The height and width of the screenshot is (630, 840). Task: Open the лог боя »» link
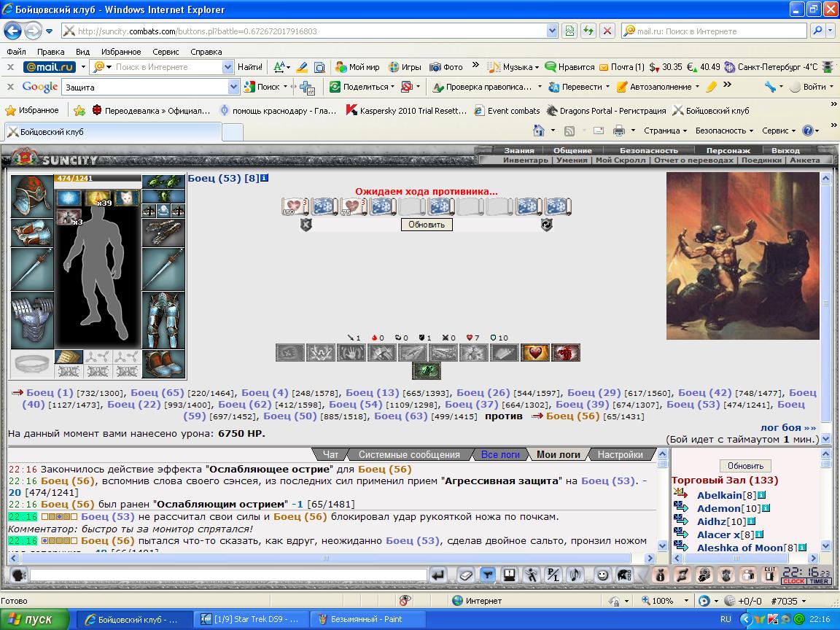tap(788, 427)
